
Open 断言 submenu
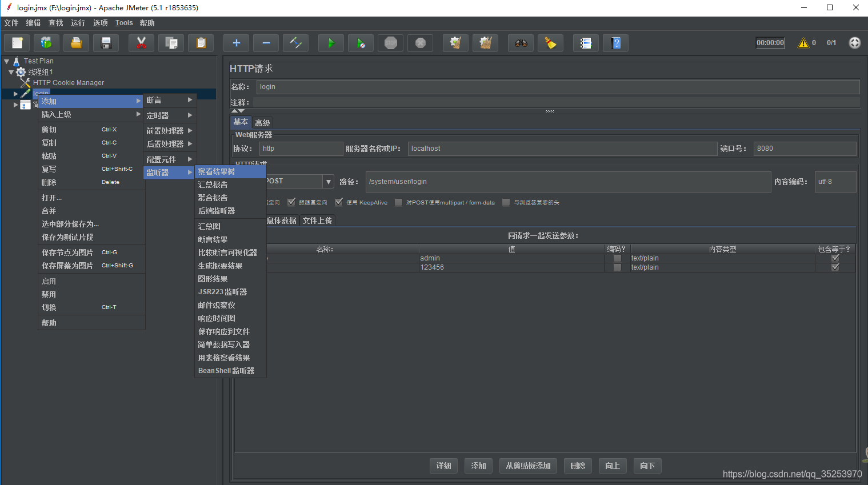pos(170,100)
